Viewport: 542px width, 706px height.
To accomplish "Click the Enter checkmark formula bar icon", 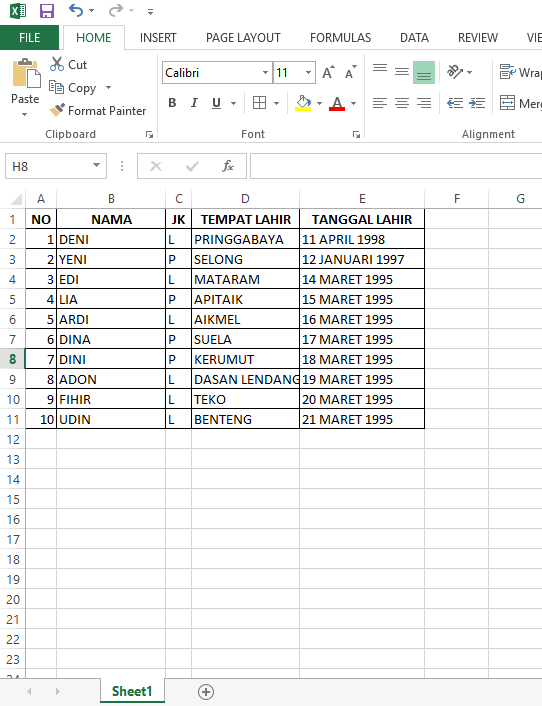I will [192, 167].
